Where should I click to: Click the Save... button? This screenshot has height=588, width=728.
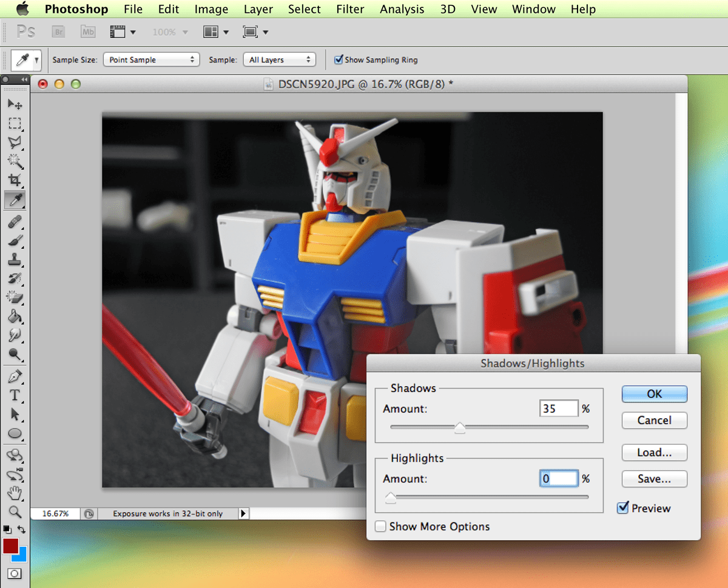654,479
